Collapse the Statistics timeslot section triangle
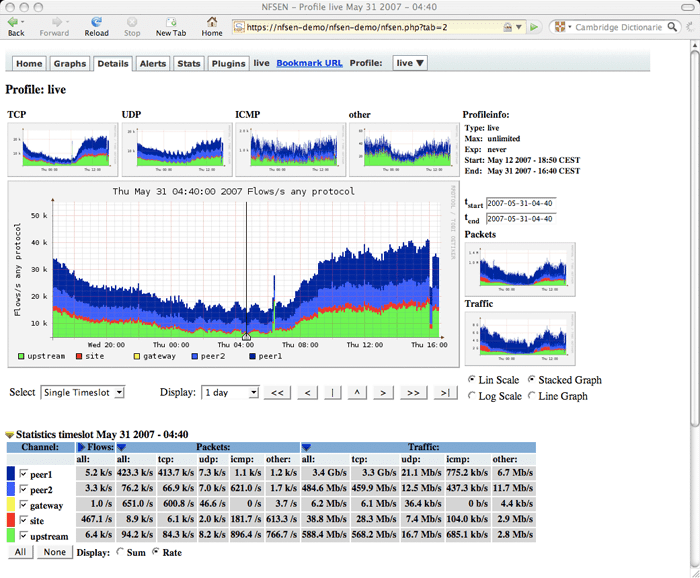 pyautogui.click(x=9, y=434)
